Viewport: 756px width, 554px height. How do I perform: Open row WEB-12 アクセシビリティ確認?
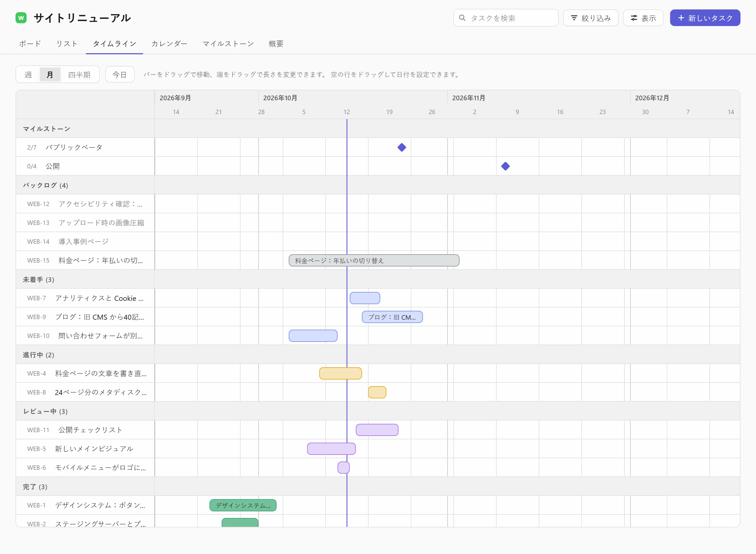point(85,204)
